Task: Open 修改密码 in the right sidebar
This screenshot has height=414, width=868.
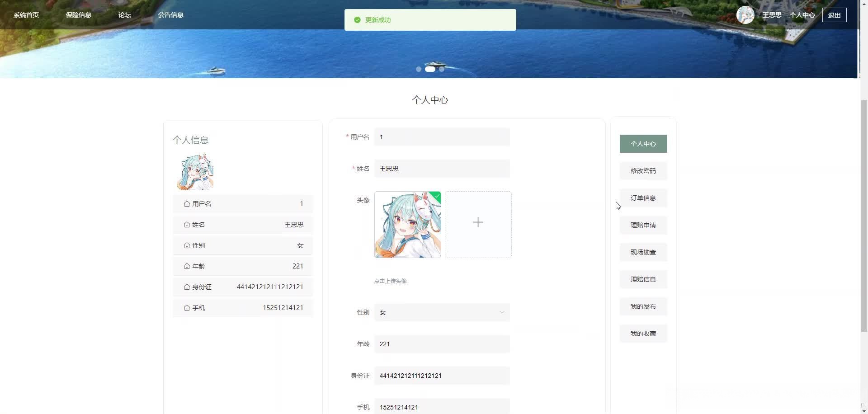Action: coord(643,170)
